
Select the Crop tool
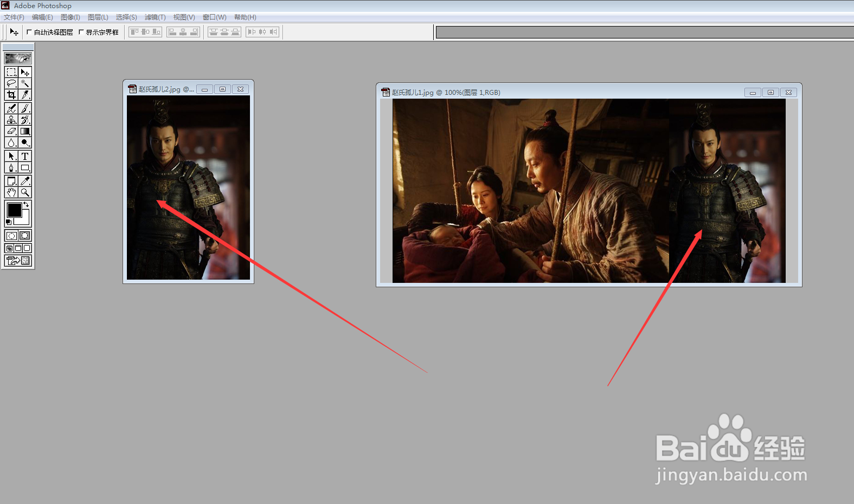tap(11, 95)
